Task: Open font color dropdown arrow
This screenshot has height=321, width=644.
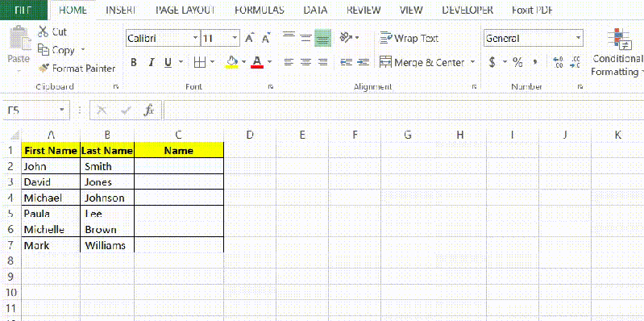Action: coord(269,62)
